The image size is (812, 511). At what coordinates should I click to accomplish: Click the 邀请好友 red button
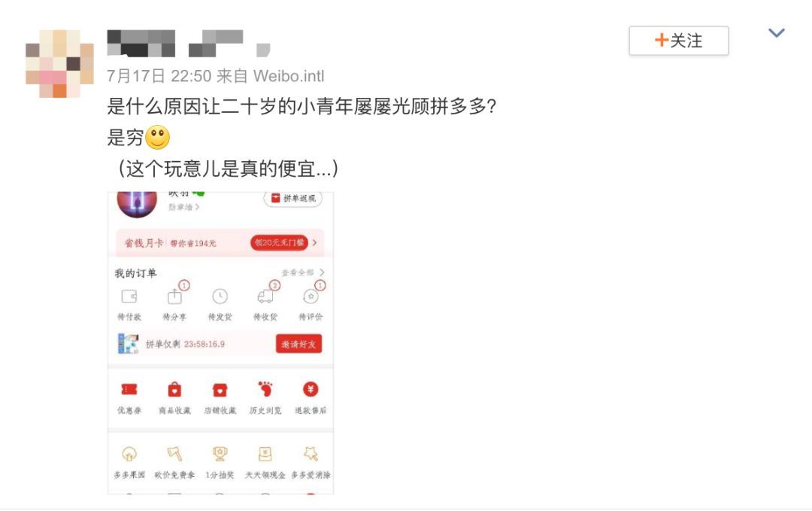click(298, 344)
